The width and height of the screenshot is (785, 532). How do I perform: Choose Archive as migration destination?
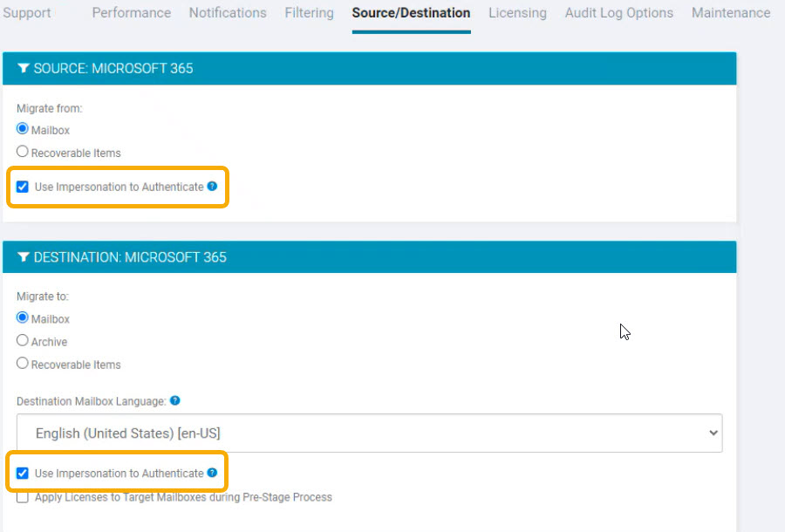pyautogui.click(x=22, y=341)
